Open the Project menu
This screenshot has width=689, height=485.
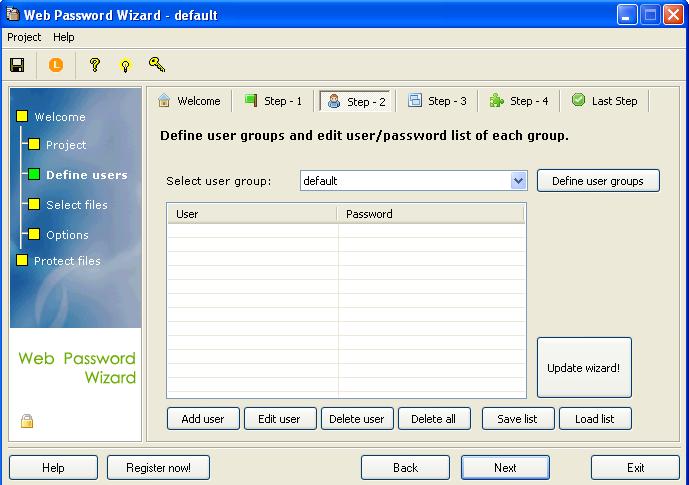point(24,37)
